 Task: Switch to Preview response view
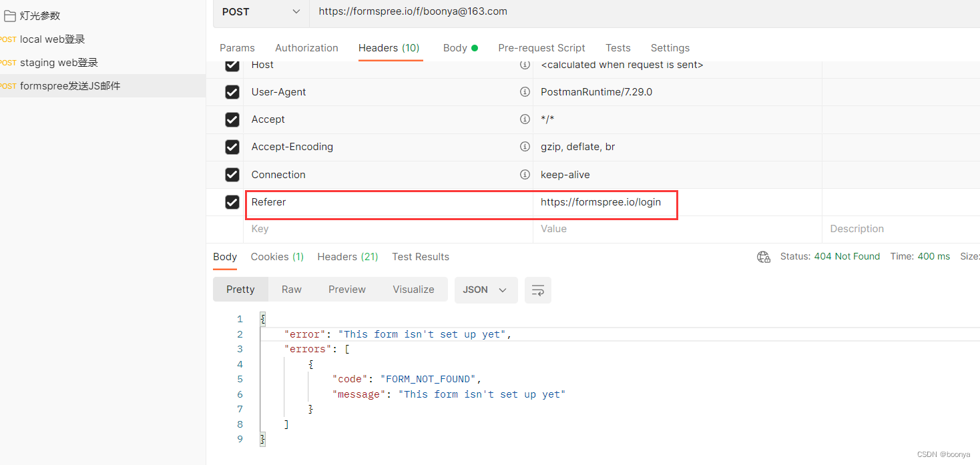(347, 290)
